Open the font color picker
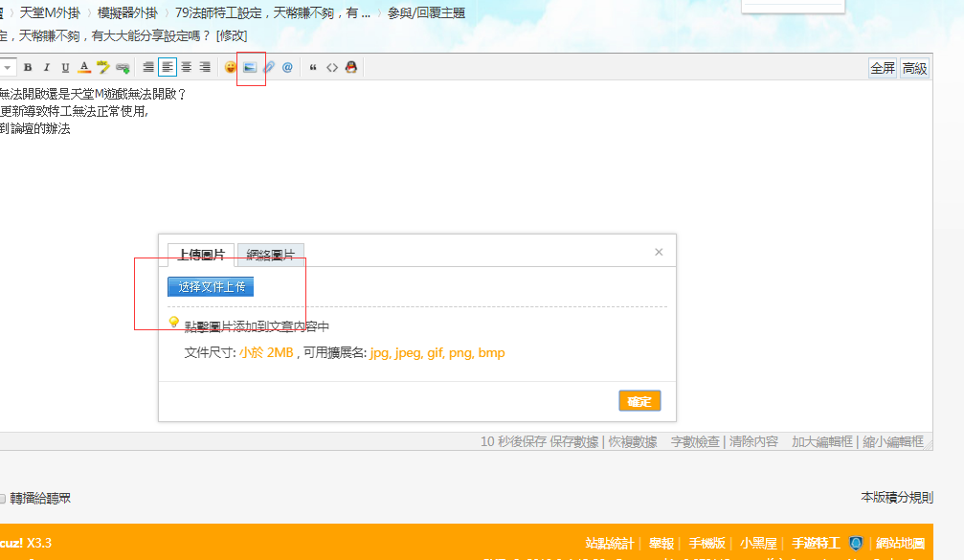 click(x=84, y=67)
